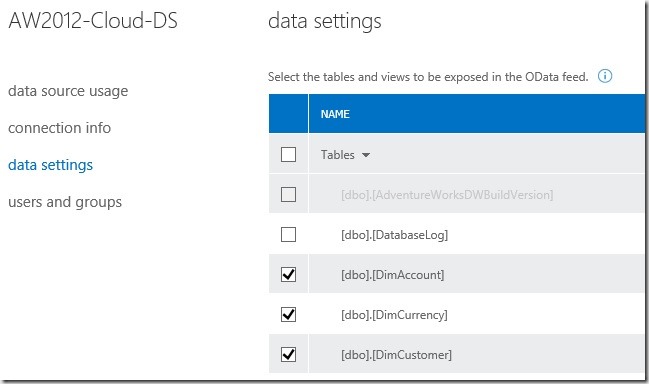Open users and groups section
Image resolution: width=649 pixels, height=384 pixels.
point(65,202)
